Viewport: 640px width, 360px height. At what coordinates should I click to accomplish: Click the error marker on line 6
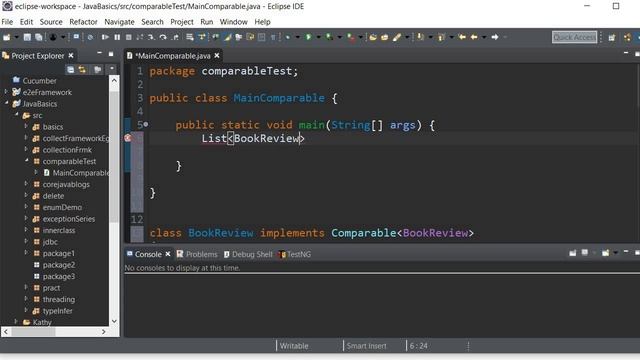click(x=128, y=138)
